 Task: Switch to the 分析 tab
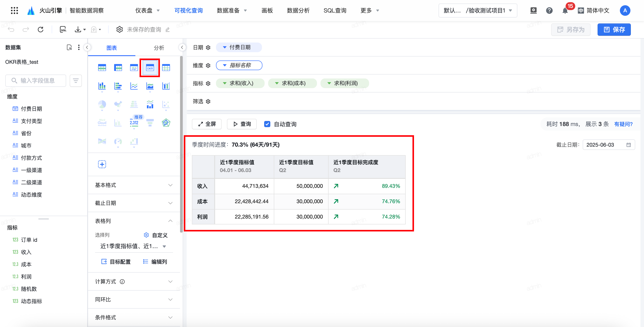pyautogui.click(x=159, y=48)
